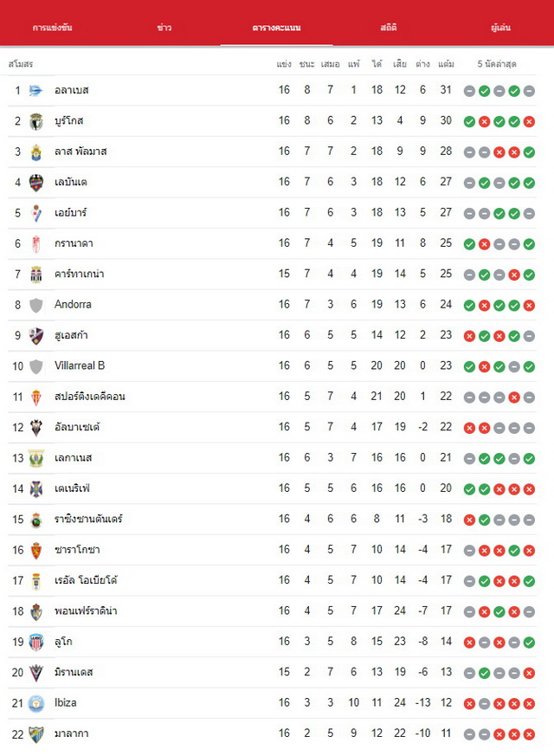Image resolution: width=554 pixels, height=756 pixels.
Task: Select the ตารางคะแนน tab
Action: click(x=276, y=28)
